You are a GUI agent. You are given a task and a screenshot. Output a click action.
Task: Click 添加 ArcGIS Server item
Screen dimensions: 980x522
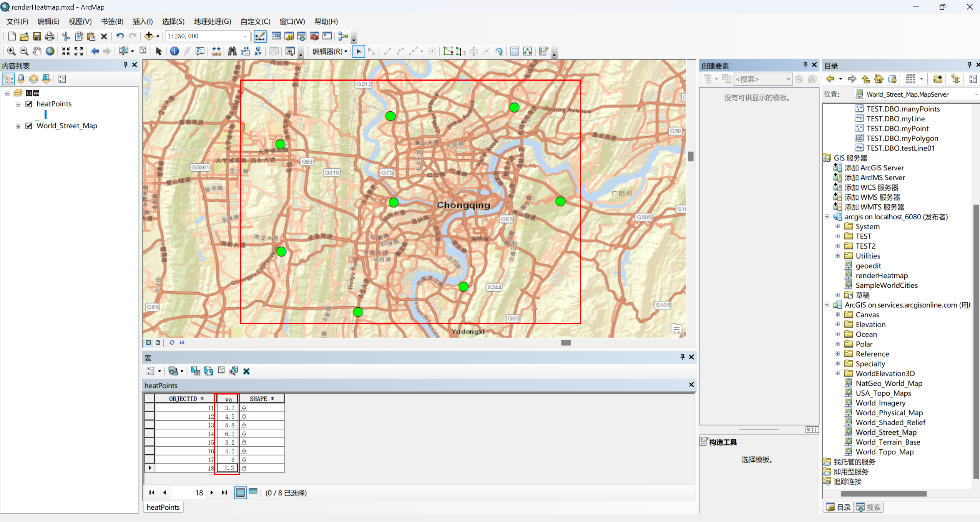click(x=874, y=168)
